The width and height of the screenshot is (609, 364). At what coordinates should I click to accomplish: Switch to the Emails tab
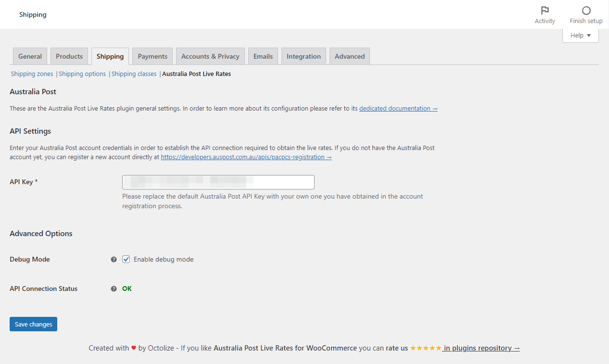point(263,56)
